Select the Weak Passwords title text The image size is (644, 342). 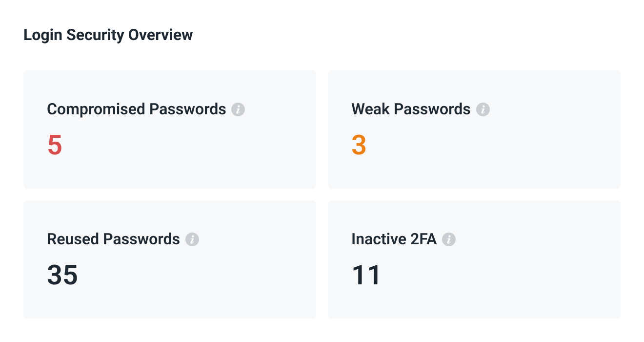[411, 109]
